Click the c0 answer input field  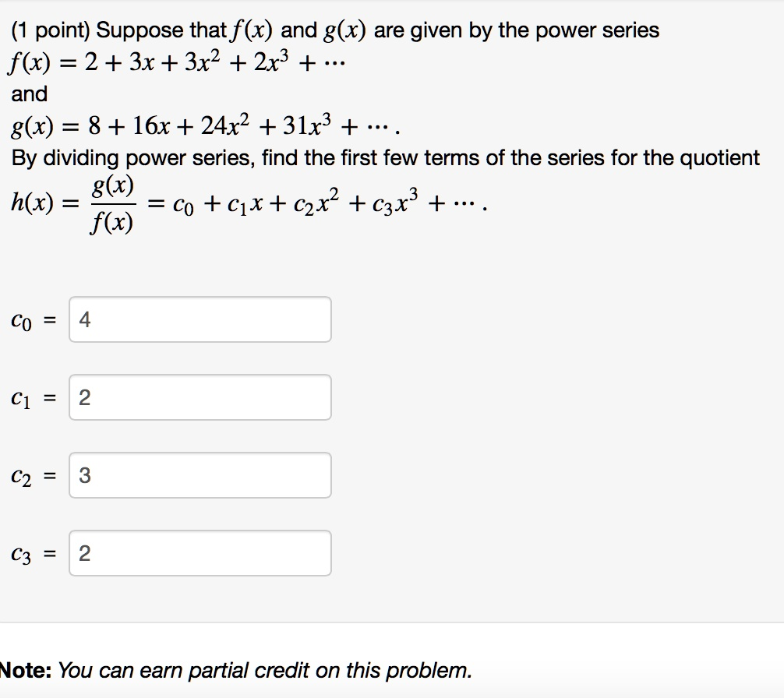coord(200,319)
